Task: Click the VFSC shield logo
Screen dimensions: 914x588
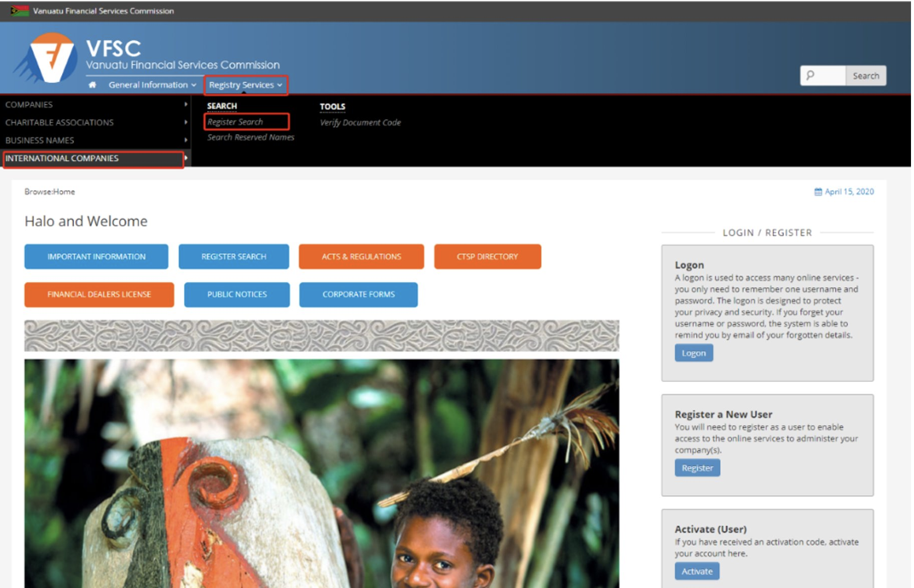Action: coord(46,58)
